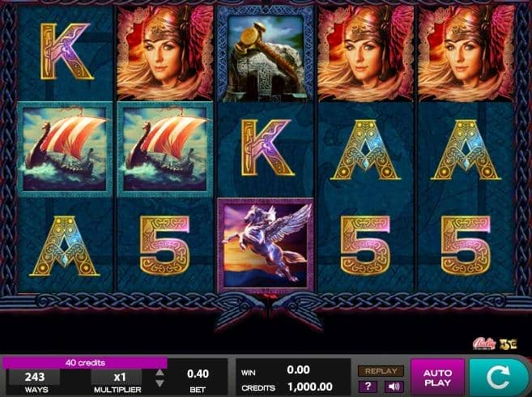
Task: Mute the game sound
Action: pyautogui.click(x=394, y=386)
